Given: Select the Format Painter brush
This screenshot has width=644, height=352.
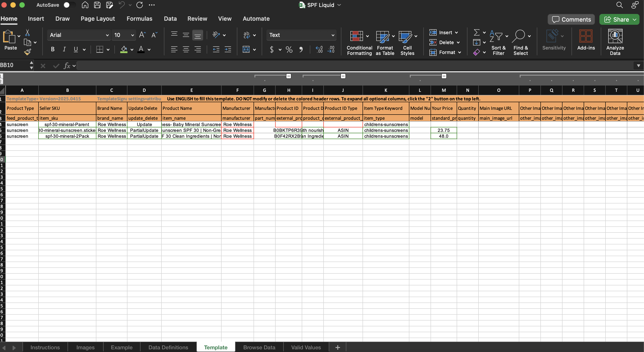Looking at the screenshot, I should coord(27,52).
